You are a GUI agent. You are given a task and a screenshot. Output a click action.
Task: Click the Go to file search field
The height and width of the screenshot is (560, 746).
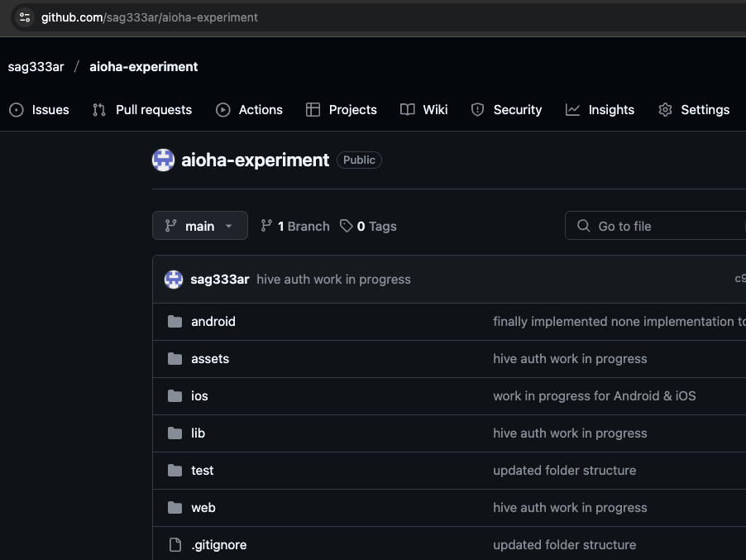655,226
